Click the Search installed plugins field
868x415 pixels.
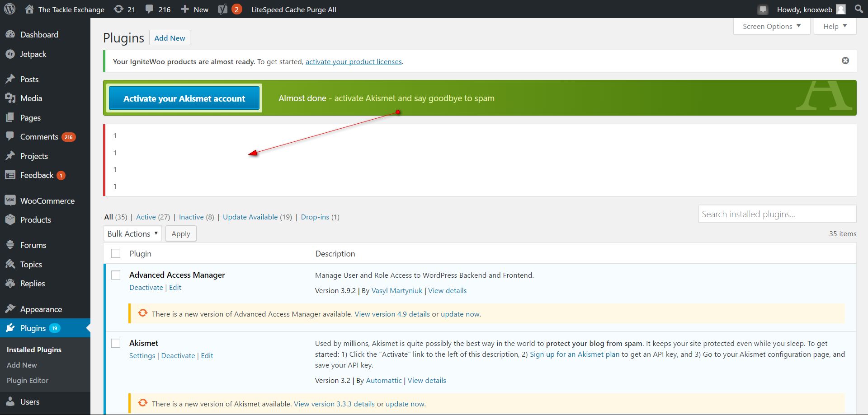pyautogui.click(x=777, y=214)
